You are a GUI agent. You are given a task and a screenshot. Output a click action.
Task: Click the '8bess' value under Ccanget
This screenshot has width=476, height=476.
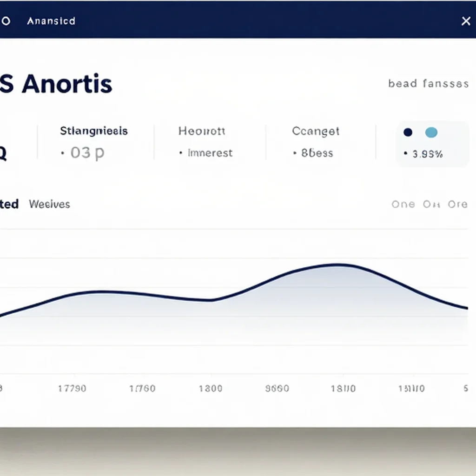[x=317, y=153]
